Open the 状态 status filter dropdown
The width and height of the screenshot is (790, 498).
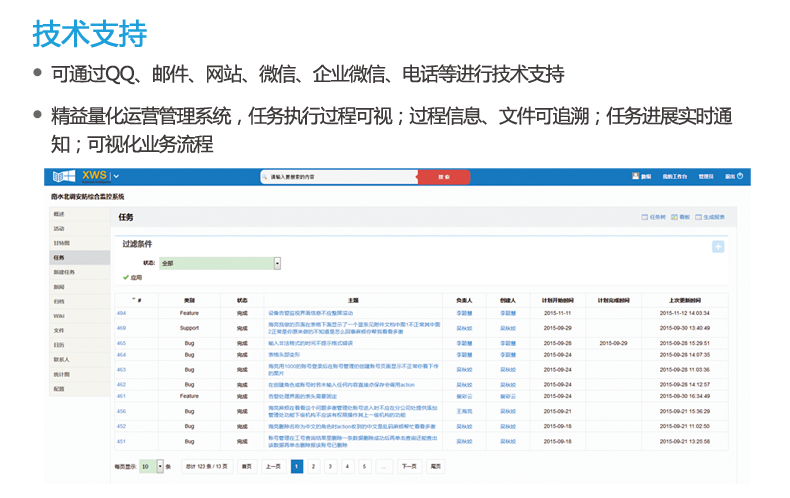(276, 263)
